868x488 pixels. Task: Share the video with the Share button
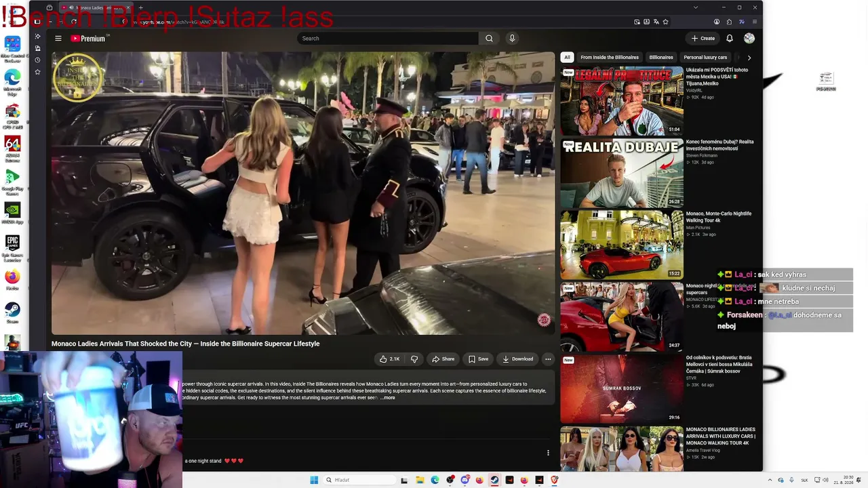[x=443, y=359]
